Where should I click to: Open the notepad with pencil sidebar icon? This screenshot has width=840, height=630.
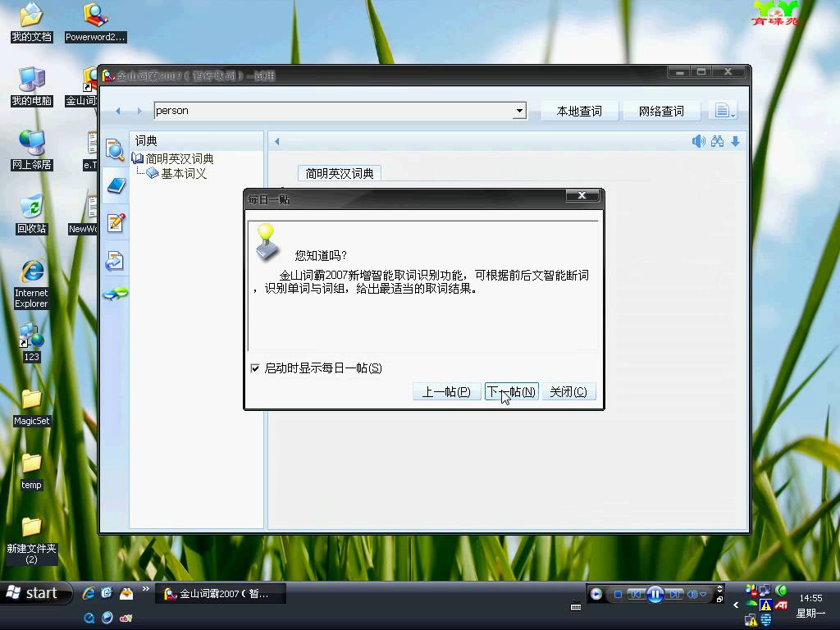[x=116, y=221]
